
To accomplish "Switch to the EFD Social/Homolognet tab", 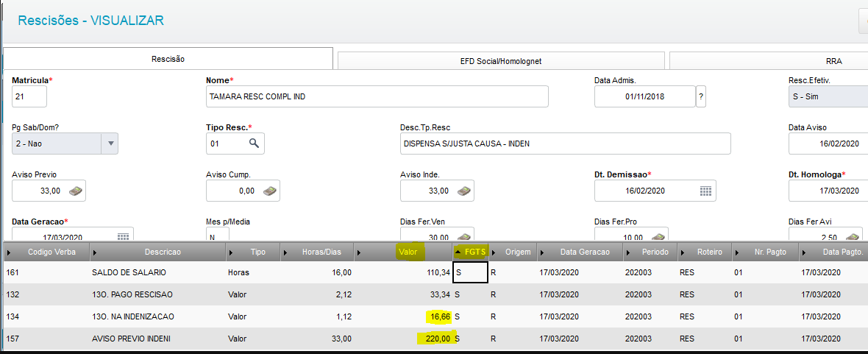I will (x=500, y=62).
